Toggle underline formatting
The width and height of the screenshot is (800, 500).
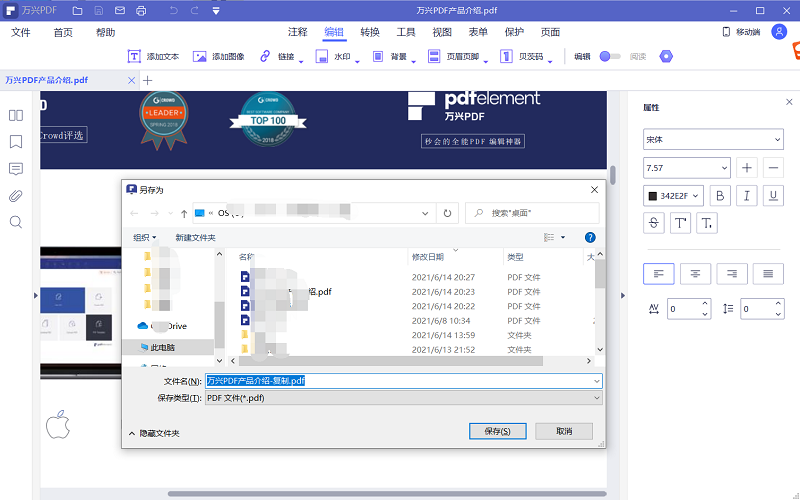coord(772,195)
